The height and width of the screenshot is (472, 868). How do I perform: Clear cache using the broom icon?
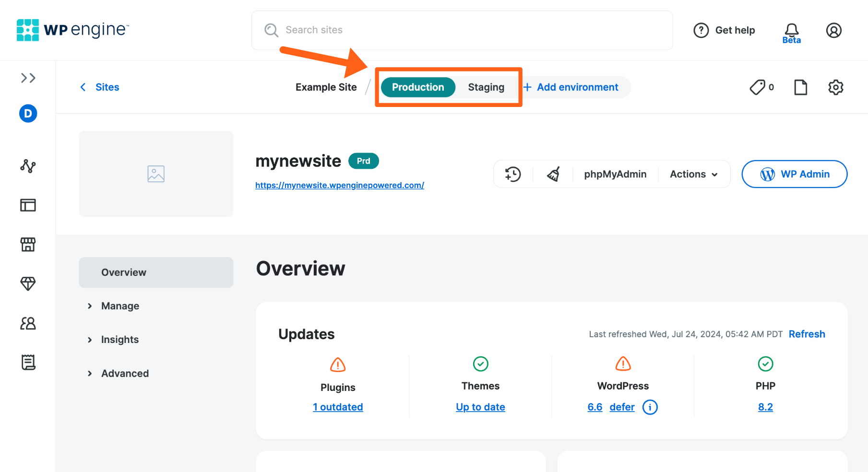point(552,174)
